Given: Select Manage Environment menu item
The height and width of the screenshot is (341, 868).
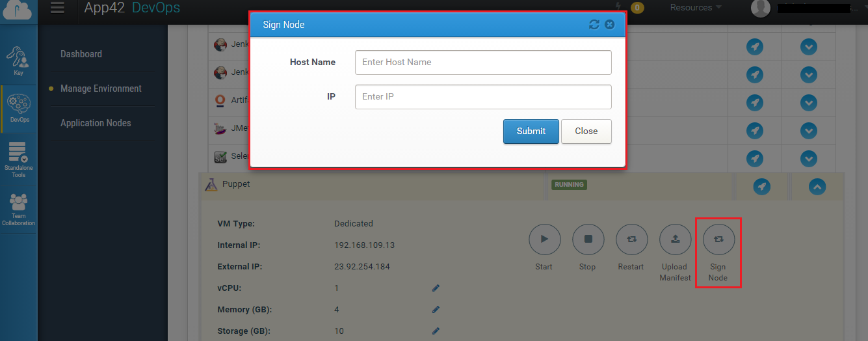Looking at the screenshot, I should point(101,89).
